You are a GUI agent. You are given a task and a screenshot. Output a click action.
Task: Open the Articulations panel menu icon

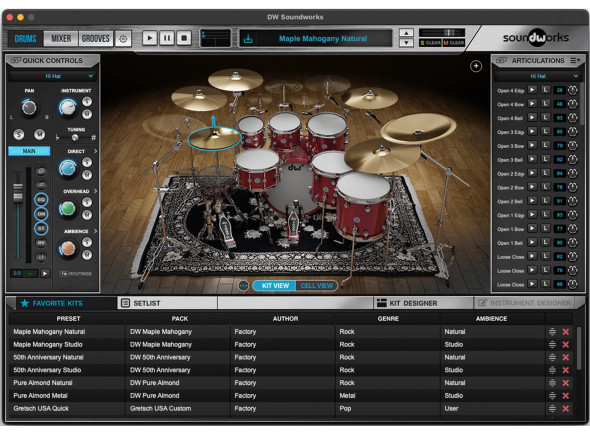click(575, 60)
